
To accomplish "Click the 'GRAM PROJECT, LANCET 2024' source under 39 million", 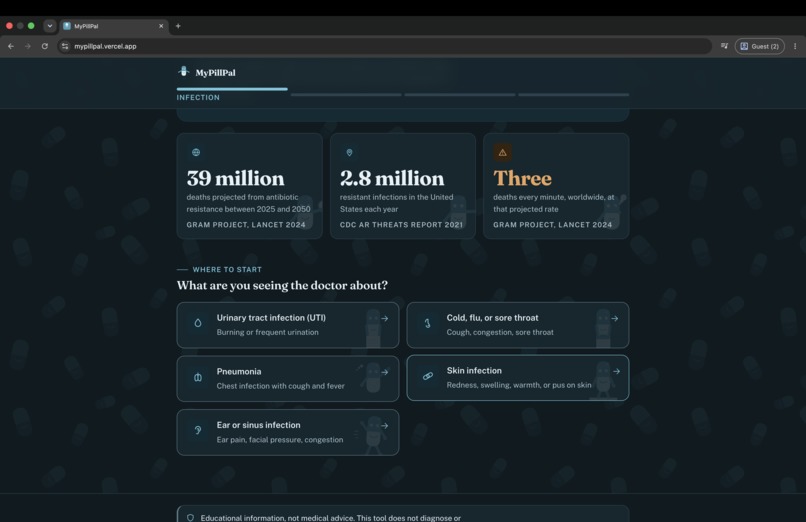I will click(x=246, y=225).
